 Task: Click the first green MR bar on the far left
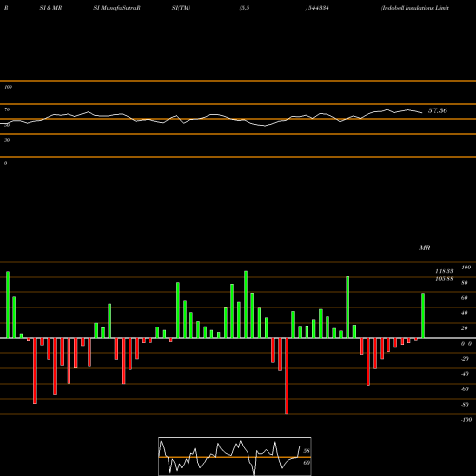pos(8,305)
